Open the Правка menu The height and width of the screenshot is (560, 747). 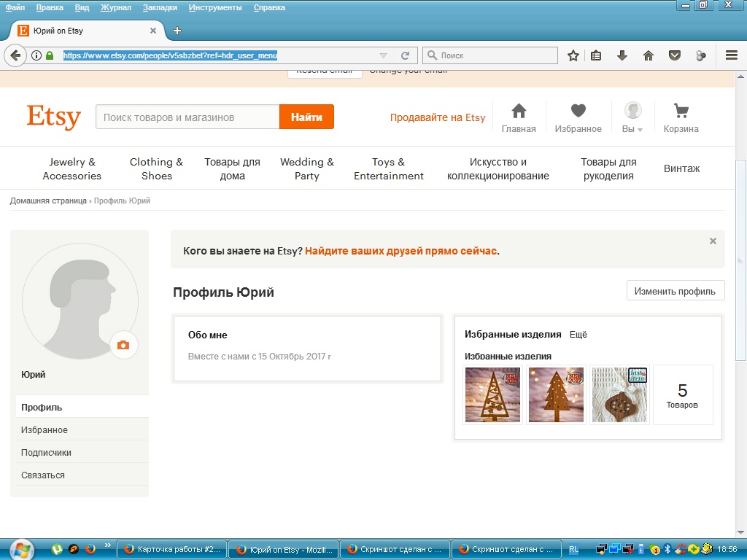tap(50, 7)
